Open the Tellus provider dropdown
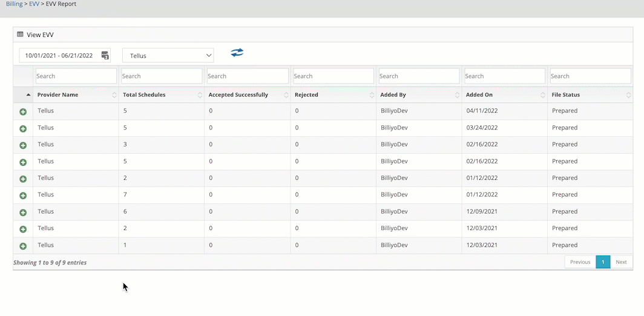This screenshot has width=644, height=316. (x=168, y=56)
